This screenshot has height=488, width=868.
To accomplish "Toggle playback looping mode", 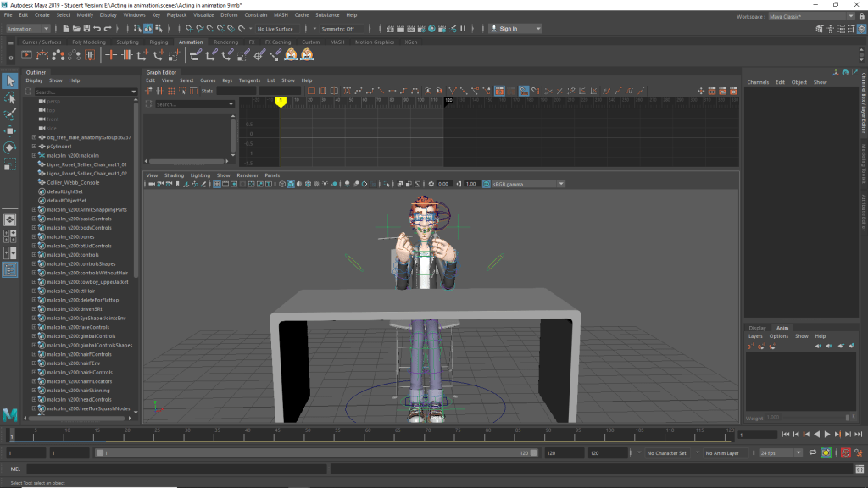I will pyautogui.click(x=812, y=453).
